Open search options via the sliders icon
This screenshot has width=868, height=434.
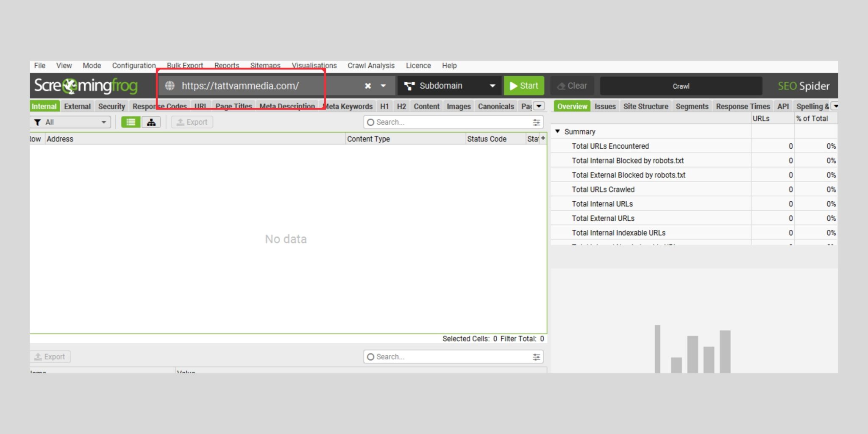tap(537, 122)
